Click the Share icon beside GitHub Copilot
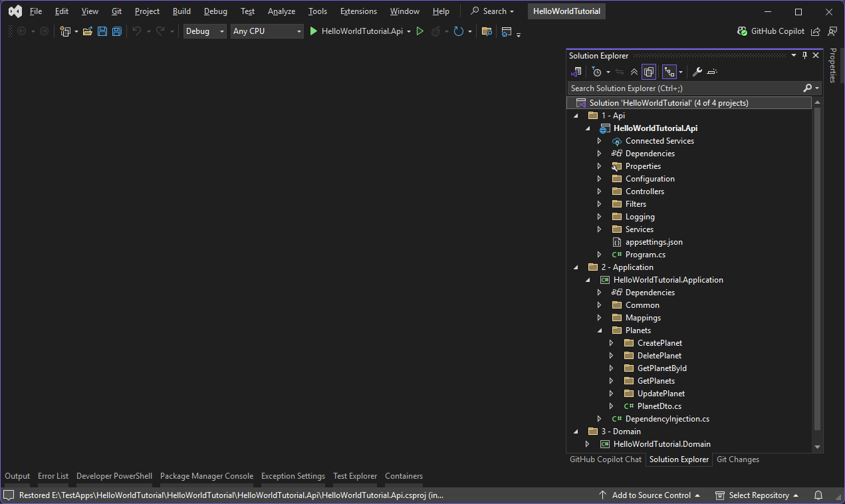845x504 pixels. (x=816, y=31)
